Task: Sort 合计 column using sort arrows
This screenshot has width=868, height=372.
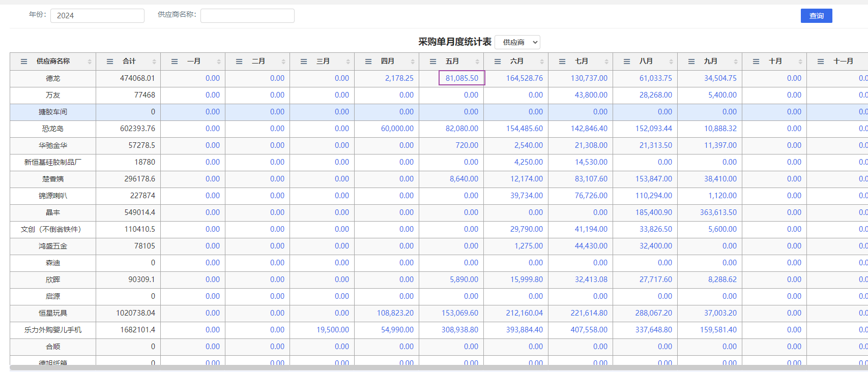Action: coord(154,61)
